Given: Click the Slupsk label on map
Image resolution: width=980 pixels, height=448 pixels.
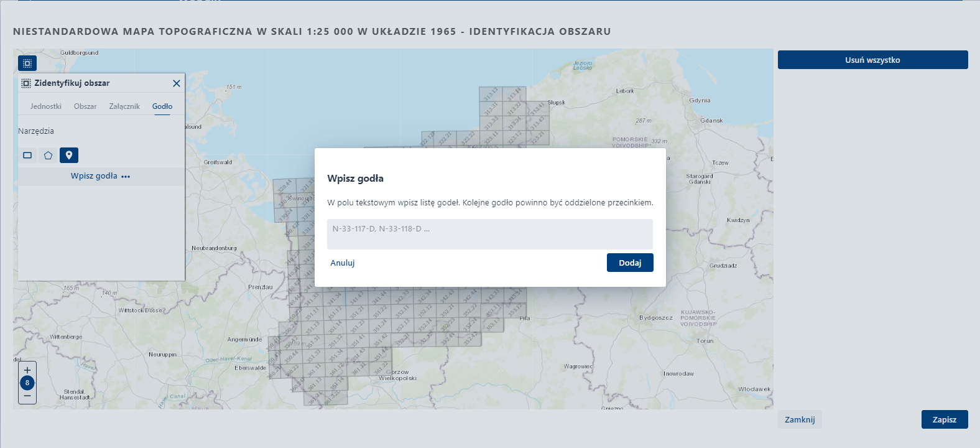Looking at the screenshot, I should (556, 103).
